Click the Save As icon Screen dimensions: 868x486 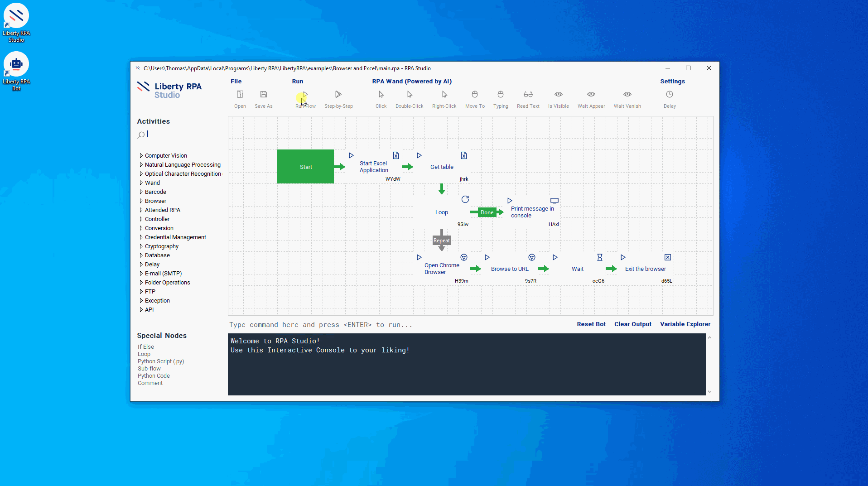click(263, 95)
